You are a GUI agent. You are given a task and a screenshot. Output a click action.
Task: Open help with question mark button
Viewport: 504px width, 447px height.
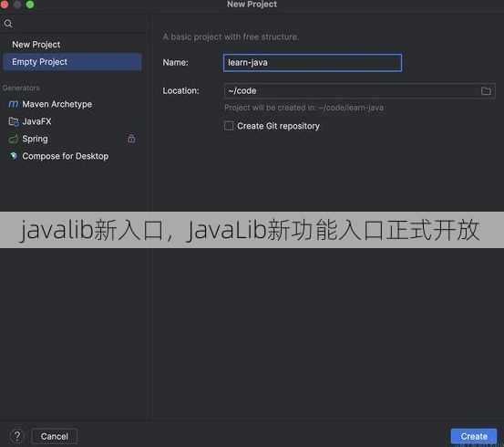pos(17,436)
